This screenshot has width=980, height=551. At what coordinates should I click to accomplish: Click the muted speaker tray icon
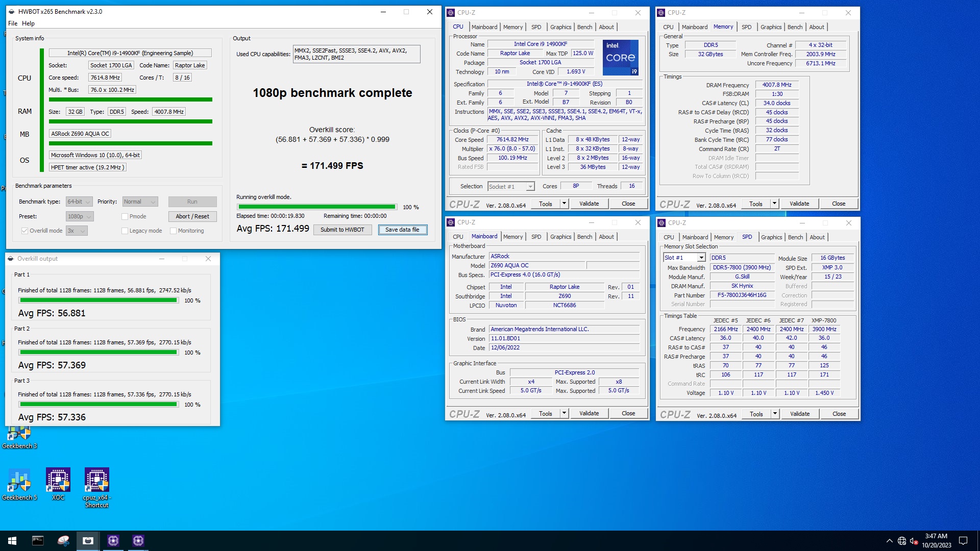tap(914, 541)
